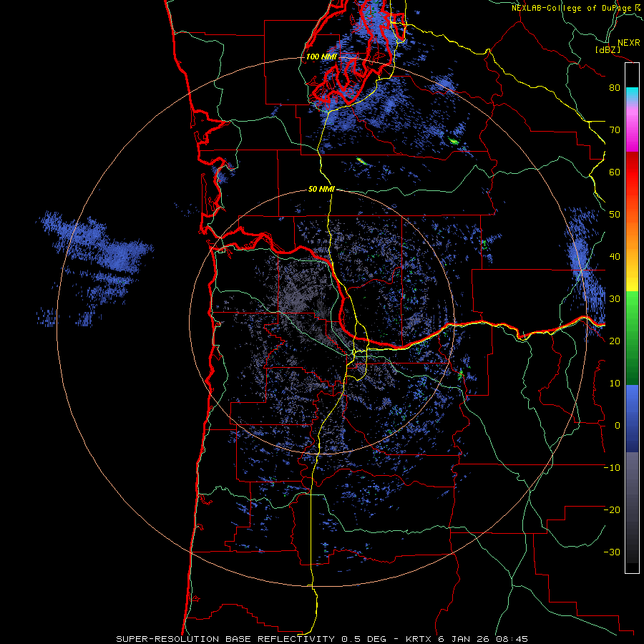Screen dimensions: 644x644
Task: Click the 20 value on the dBZ scale
Action: pyautogui.click(x=615, y=341)
